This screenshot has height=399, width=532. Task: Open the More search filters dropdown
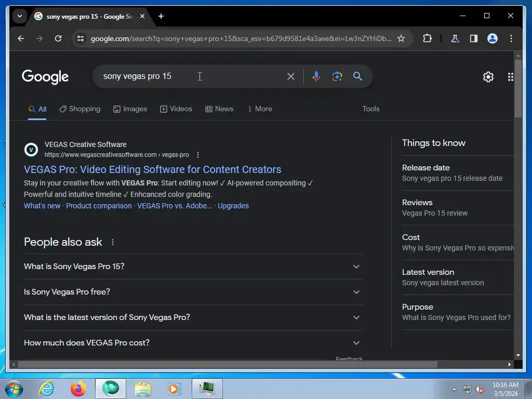pos(260,109)
